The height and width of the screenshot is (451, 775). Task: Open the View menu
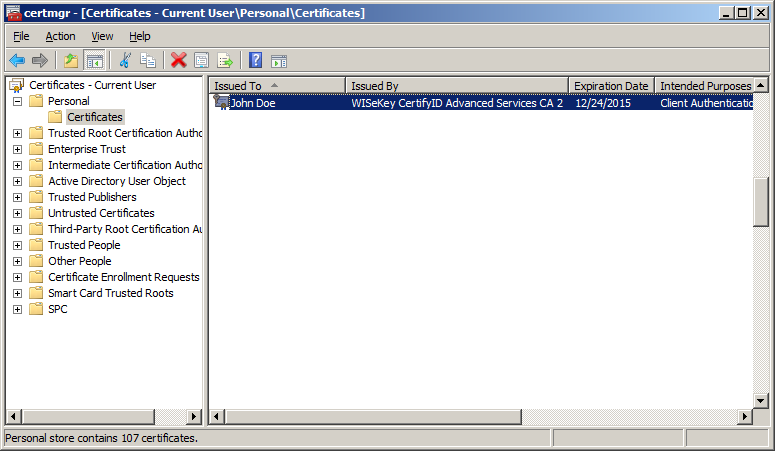102,36
